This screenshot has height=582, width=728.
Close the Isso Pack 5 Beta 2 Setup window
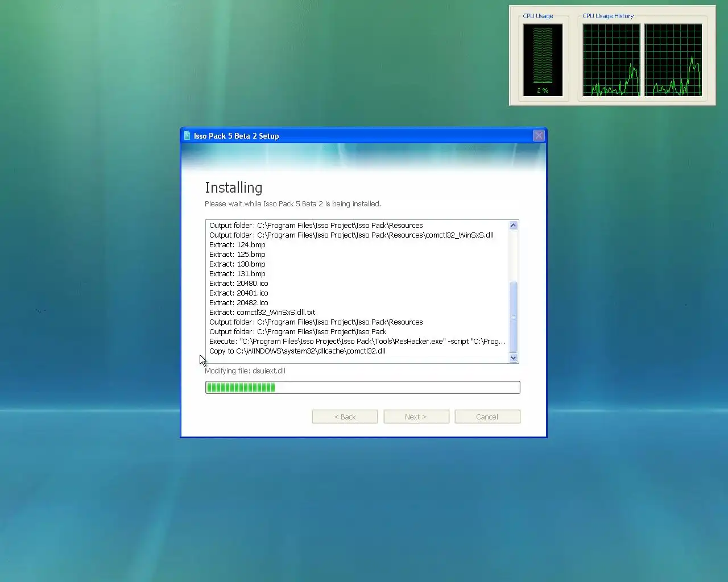539,135
